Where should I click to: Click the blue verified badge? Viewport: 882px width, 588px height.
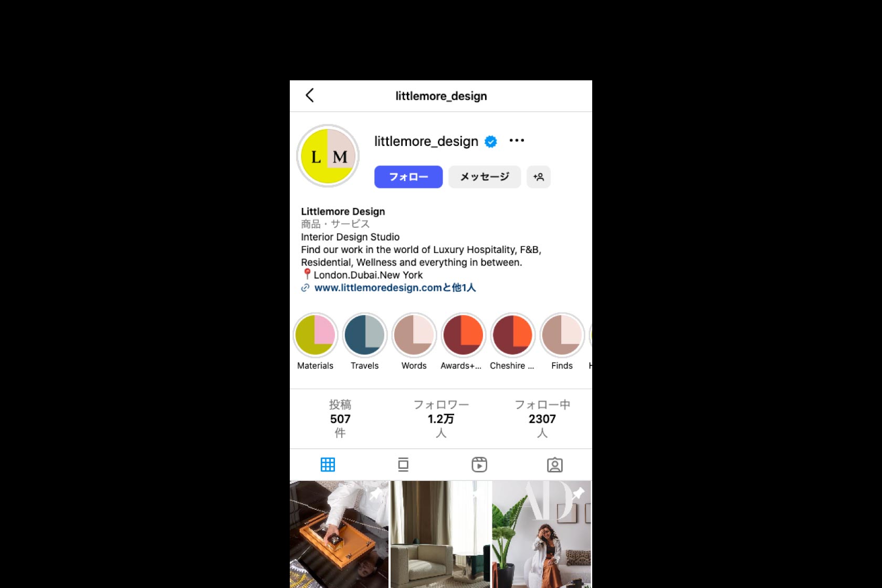[x=491, y=142]
